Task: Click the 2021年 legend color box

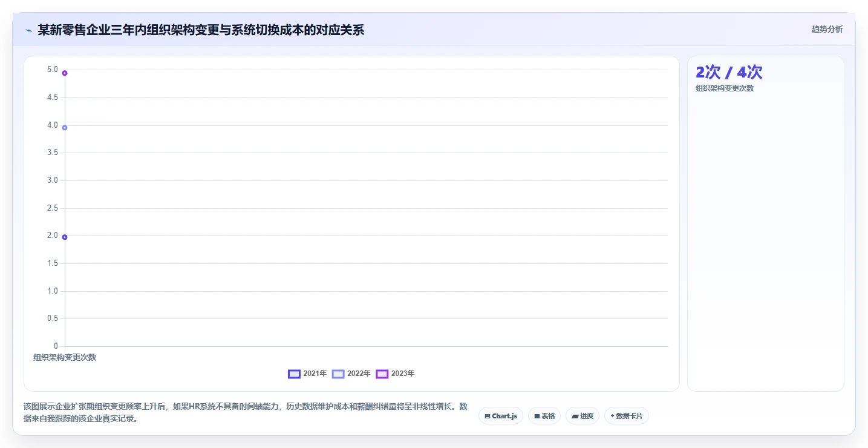Action: (294, 374)
